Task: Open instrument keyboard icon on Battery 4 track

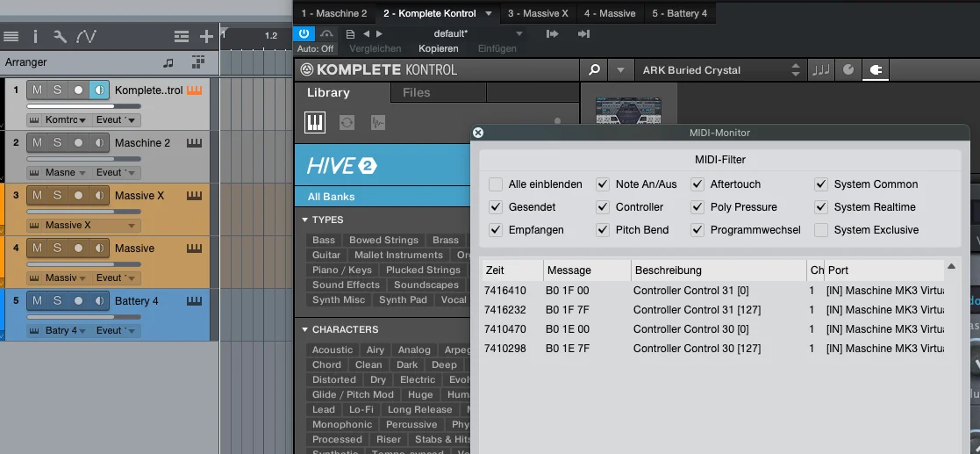Action: pos(195,301)
